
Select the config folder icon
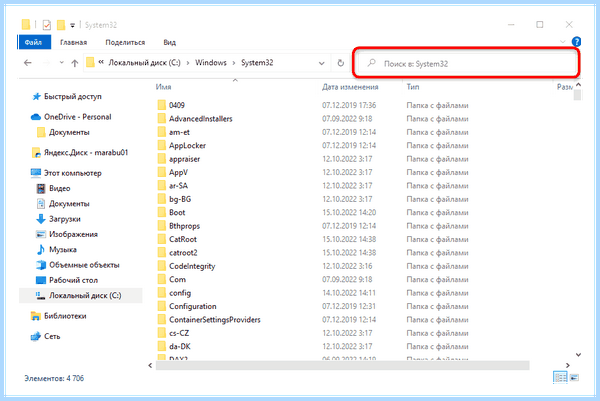coord(162,293)
